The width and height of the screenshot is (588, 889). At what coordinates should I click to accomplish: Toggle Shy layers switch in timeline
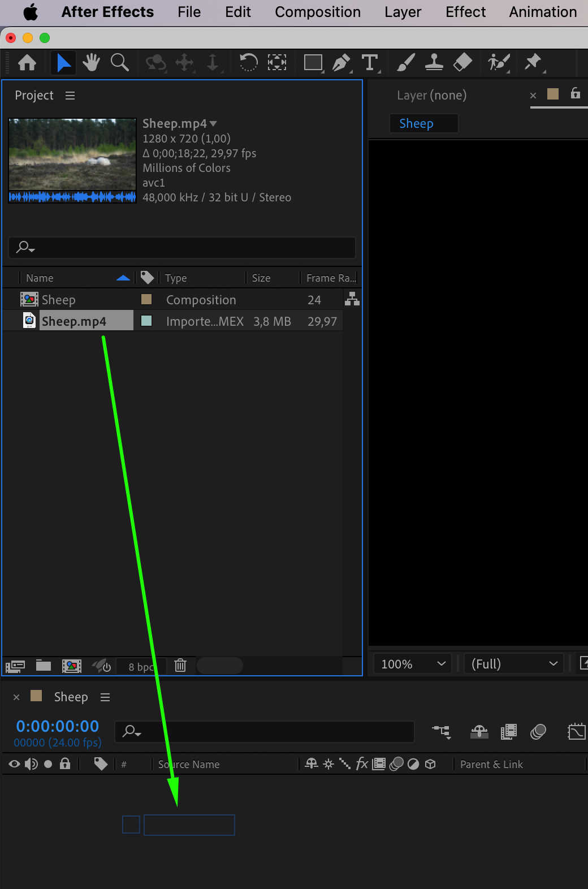[x=479, y=732]
